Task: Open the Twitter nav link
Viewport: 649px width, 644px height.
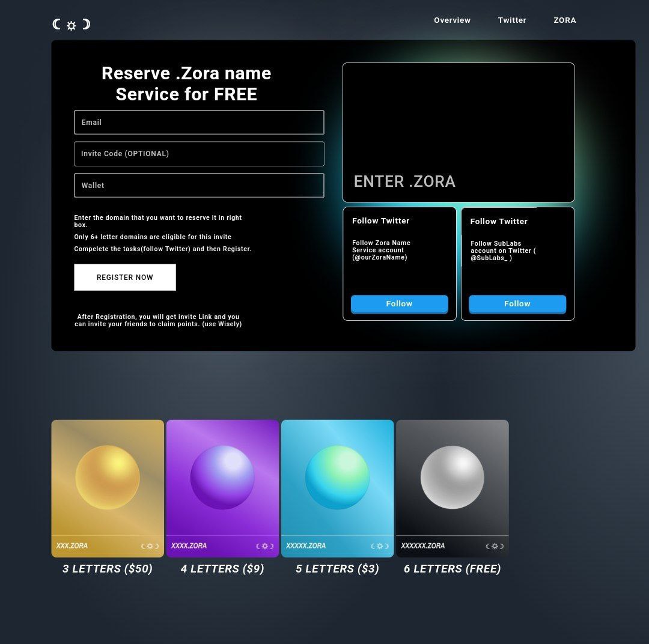Action: [x=512, y=20]
